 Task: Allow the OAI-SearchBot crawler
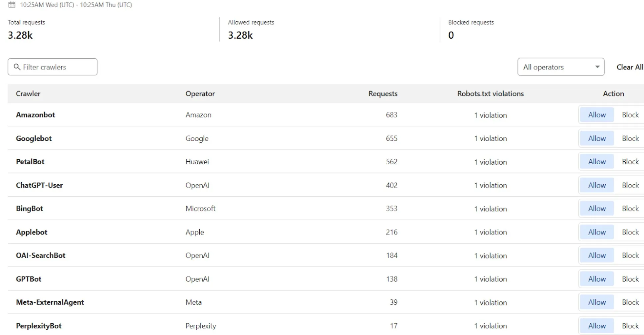(596, 255)
